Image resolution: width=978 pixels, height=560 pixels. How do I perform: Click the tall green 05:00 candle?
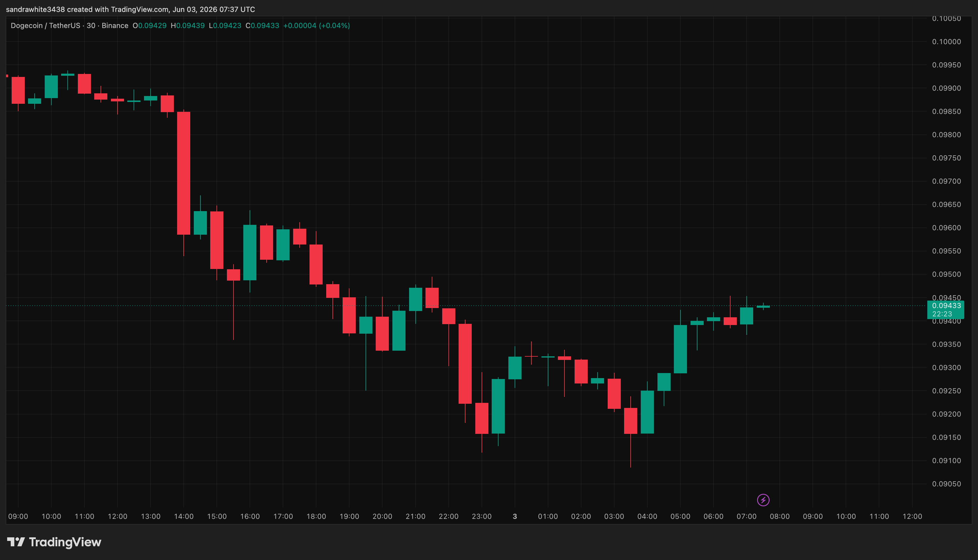click(680, 349)
